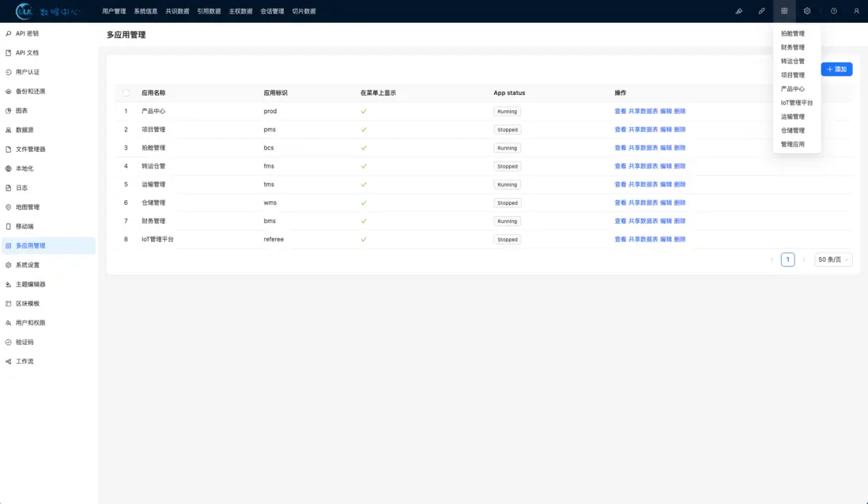Open 移动端 sidebar item

(49, 226)
